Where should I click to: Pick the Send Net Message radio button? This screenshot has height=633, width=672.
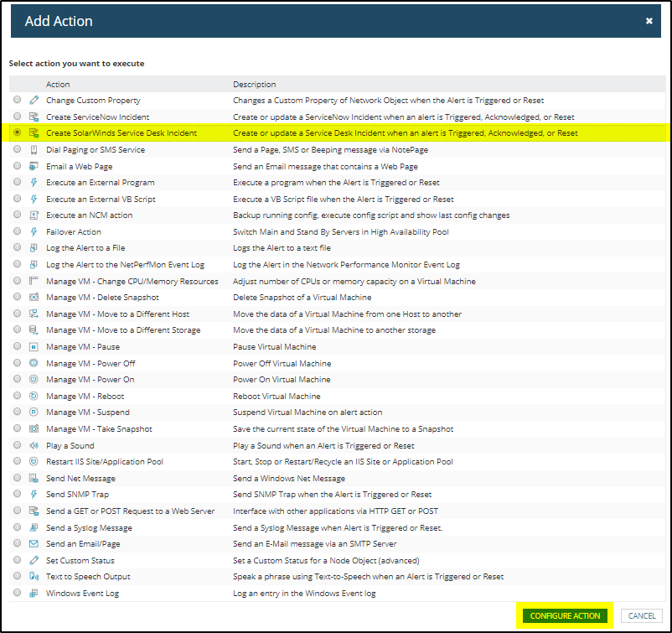pos(17,478)
